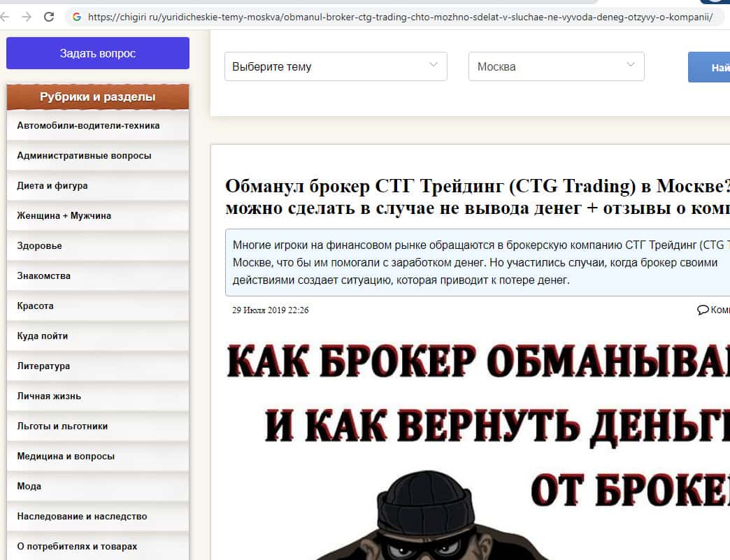Open the Знакомства category
This screenshot has height=560, width=730.
[x=98, y=275]
